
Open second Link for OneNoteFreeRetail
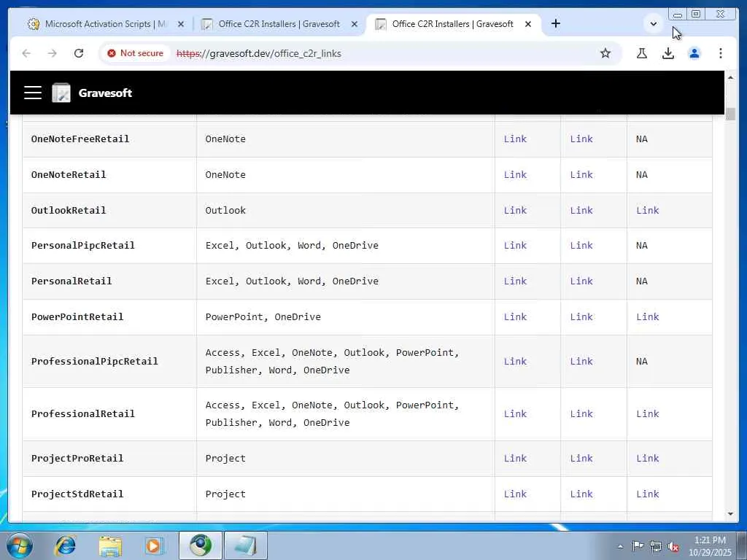[x=581, y=139]
